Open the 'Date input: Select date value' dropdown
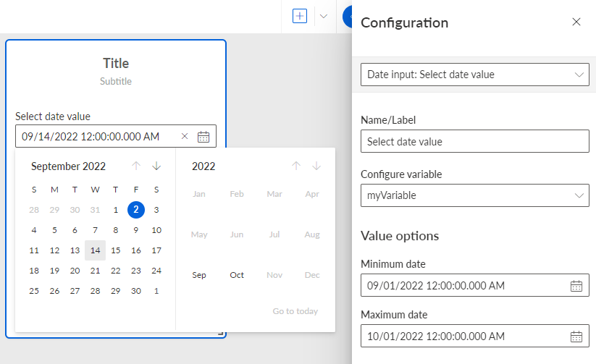Screen dimensions: 596x364 point(475,75)
